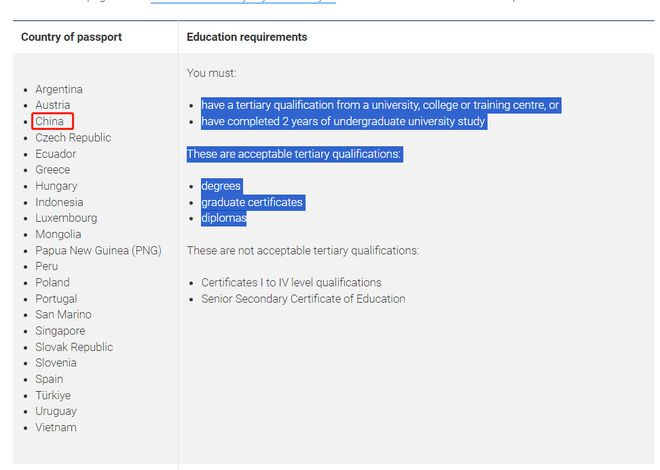Click the highlighted 'diplomas' bullet
Image resolution: width=660 pixels, height=470 pixels.
point(223,218)
